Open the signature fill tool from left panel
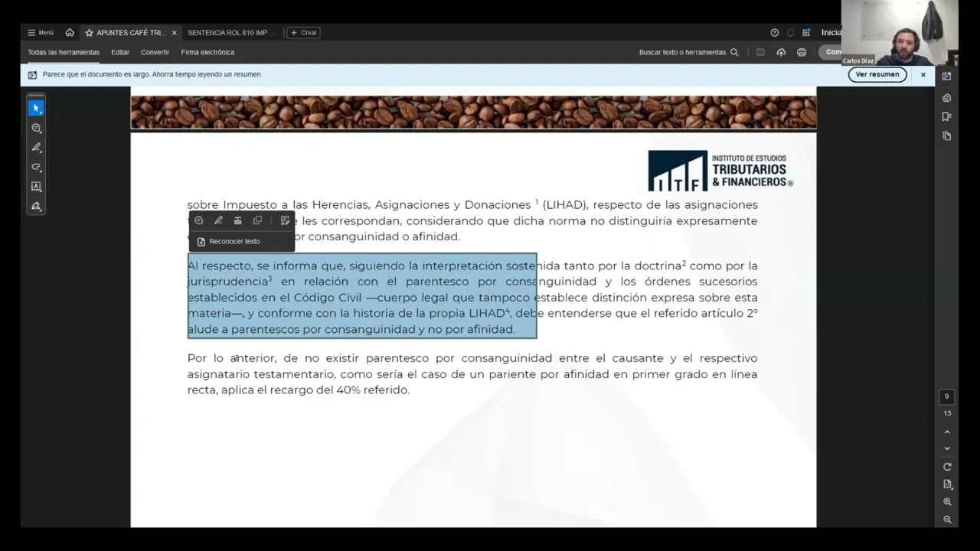The image size is (980, 551). [36, 206]
